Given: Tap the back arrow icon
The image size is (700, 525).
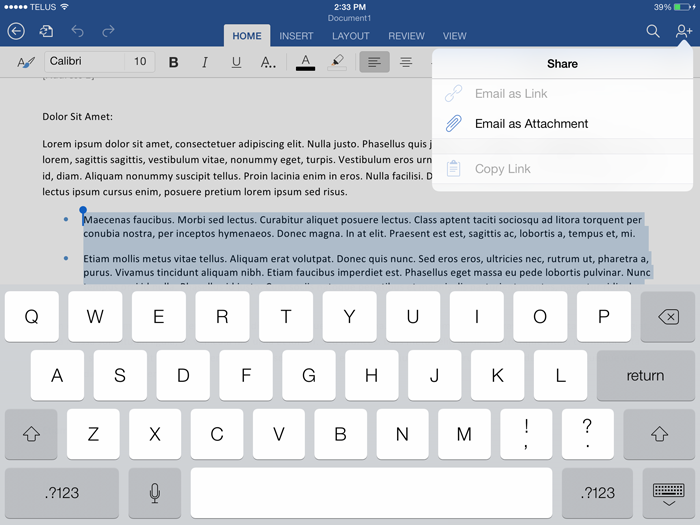Looking at the screenshot, I should tap(16, 31).
